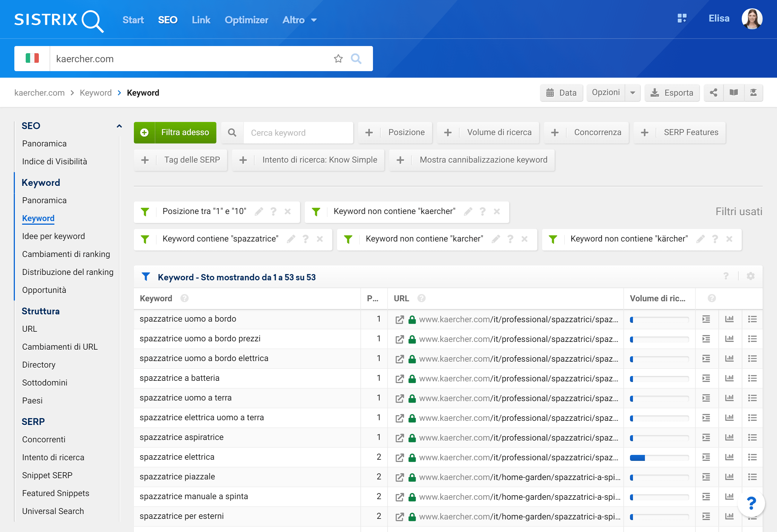Click volume bar for spazzatrice uomo a bordo
777x532 pixels.
coord(659,320)
